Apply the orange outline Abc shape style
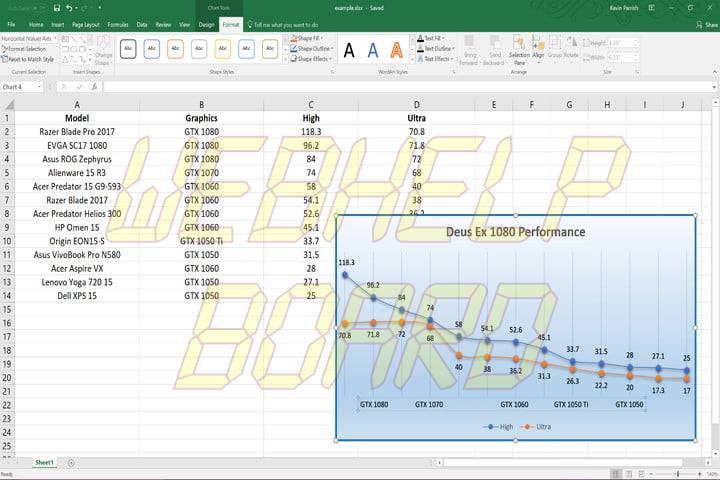The width and height of the screenshot is (720, 480). tap(175, 49)
